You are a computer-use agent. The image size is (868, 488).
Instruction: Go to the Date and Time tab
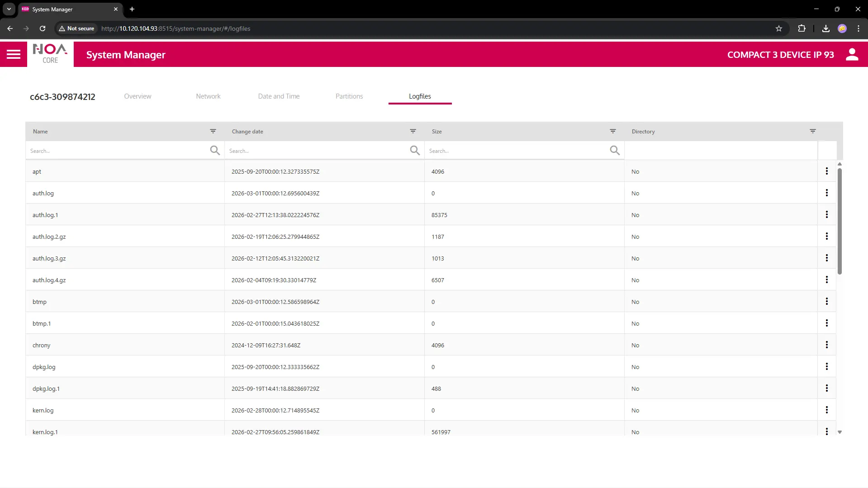tap(279, 96)
